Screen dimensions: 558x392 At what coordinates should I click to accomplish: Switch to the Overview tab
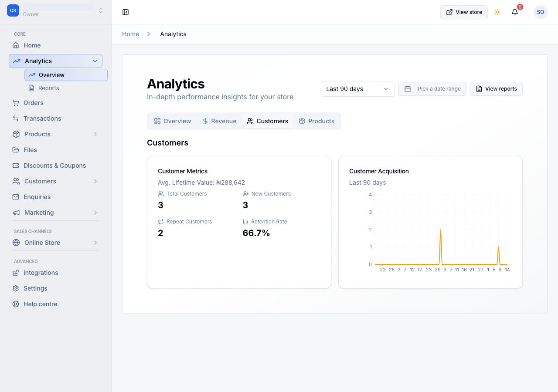(173, 121)
